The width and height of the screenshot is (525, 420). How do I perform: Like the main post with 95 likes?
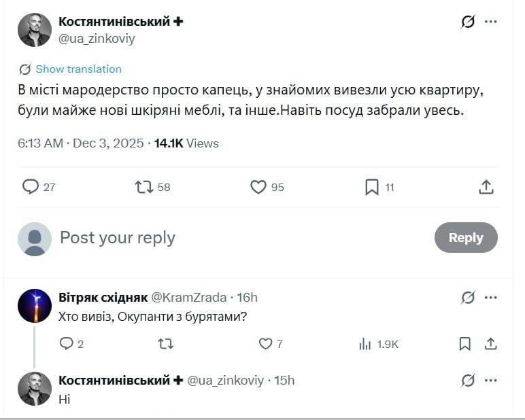pos(258,187)
